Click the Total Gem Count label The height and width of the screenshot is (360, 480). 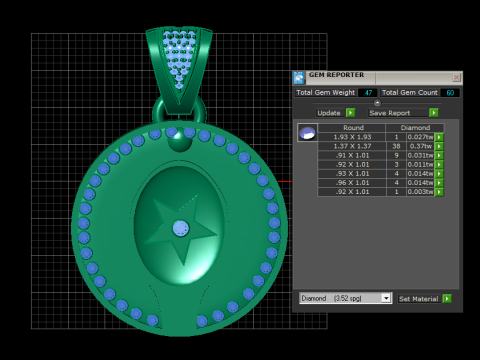410,93
